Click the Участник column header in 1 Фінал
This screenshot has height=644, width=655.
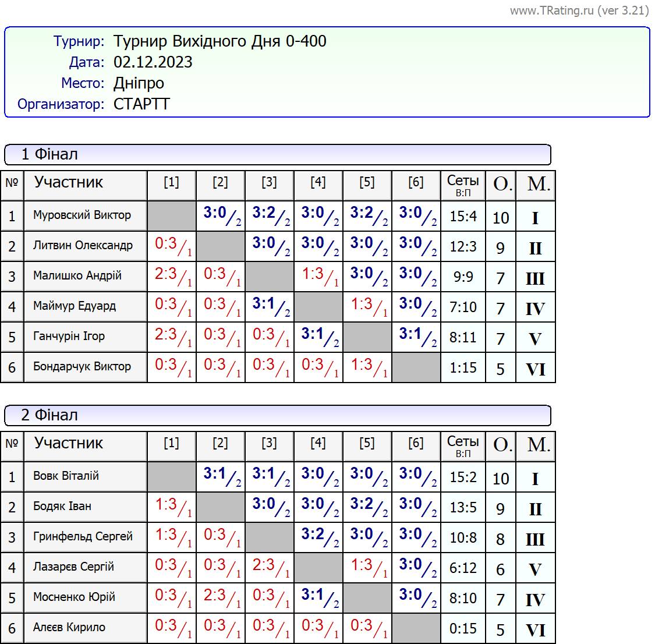point(69,183)
